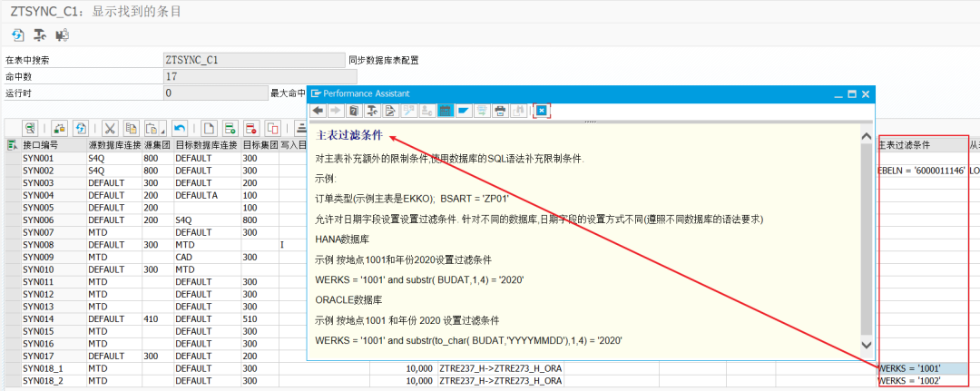The height and width of the screenshot is (391, 980).
Task: Select cell SYN018_2
Action: point(54,380)
